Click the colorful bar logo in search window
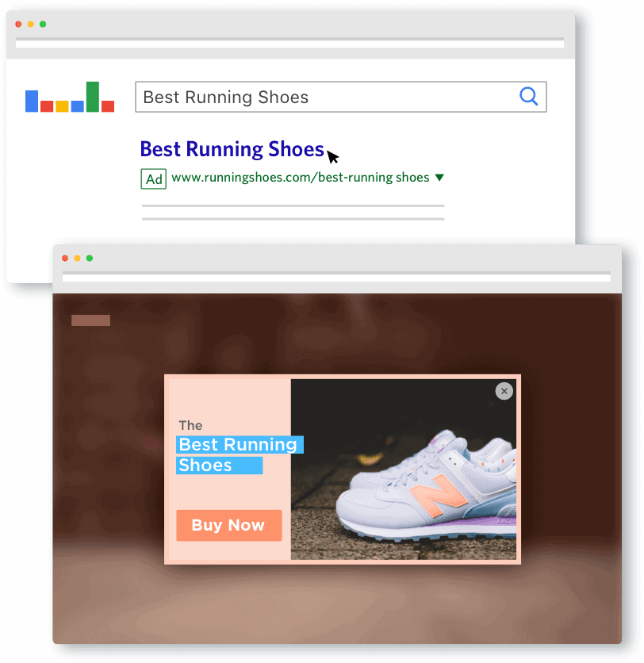 pos(70,97)
